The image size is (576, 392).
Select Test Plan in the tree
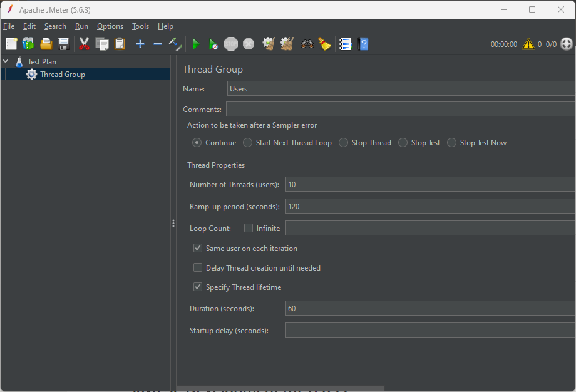(x=42, y=62)
